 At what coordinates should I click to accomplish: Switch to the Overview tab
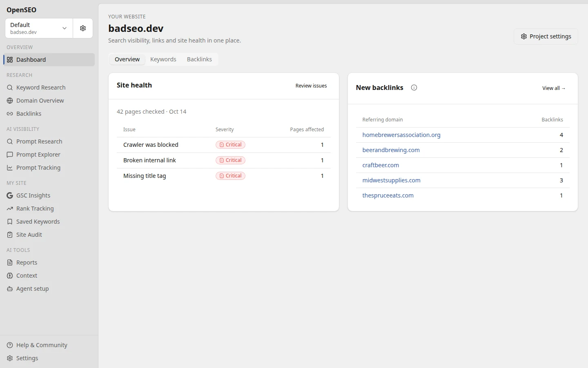coord(127,59)
